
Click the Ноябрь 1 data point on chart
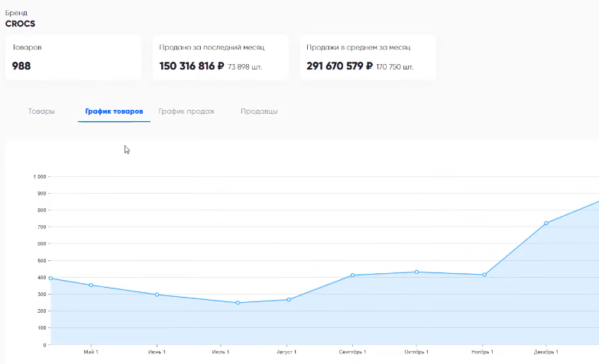pyautogui.click(x=484, y=275)
